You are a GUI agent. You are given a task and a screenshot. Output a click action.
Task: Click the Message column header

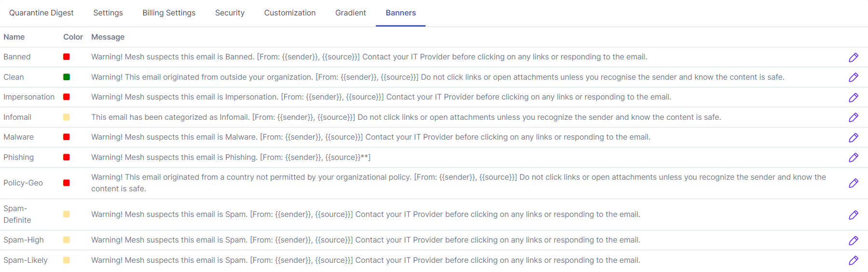(108, 37)
